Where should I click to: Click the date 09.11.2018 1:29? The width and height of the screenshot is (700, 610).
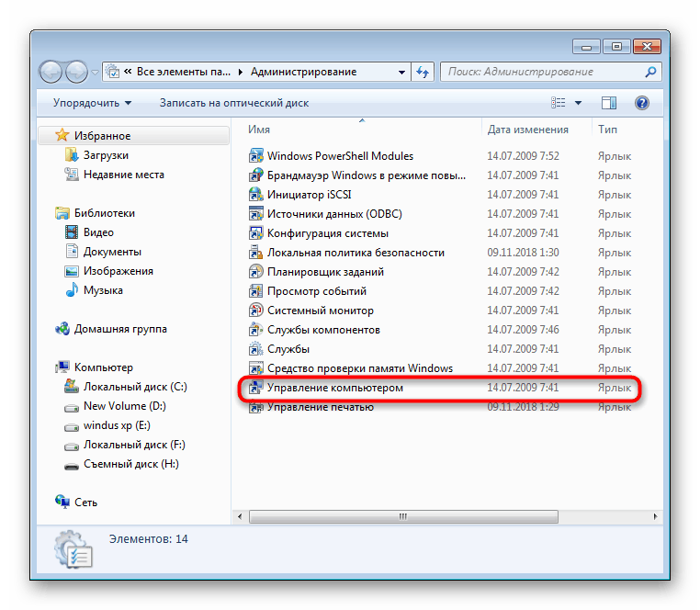[523, 407]
